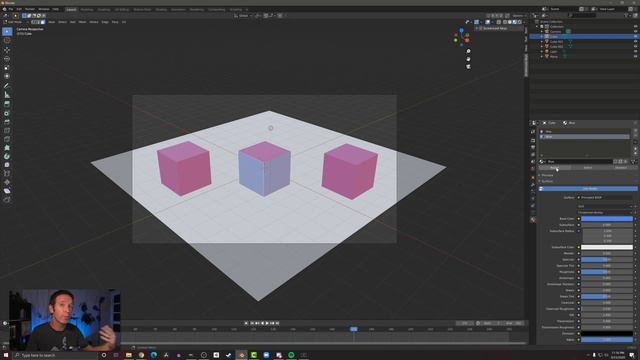
Task: Open the File menu
Action: [x=11, y=9]
